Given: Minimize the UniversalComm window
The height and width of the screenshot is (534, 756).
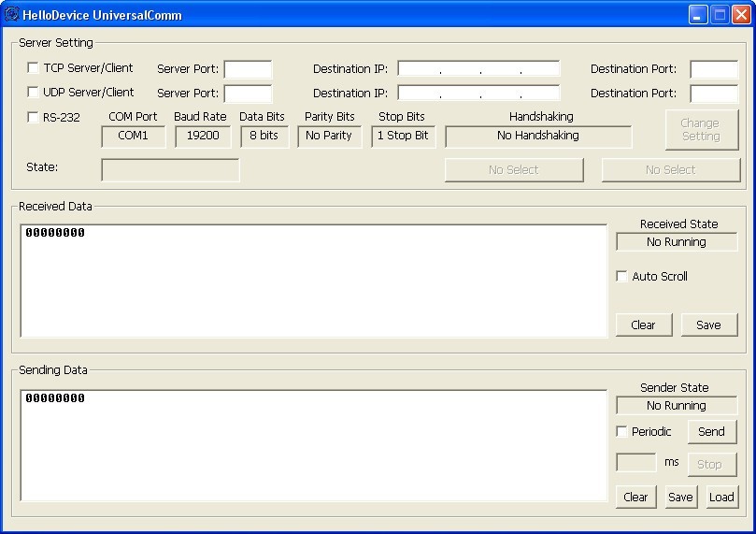Looking at the screenshot, I should point(697,14).
